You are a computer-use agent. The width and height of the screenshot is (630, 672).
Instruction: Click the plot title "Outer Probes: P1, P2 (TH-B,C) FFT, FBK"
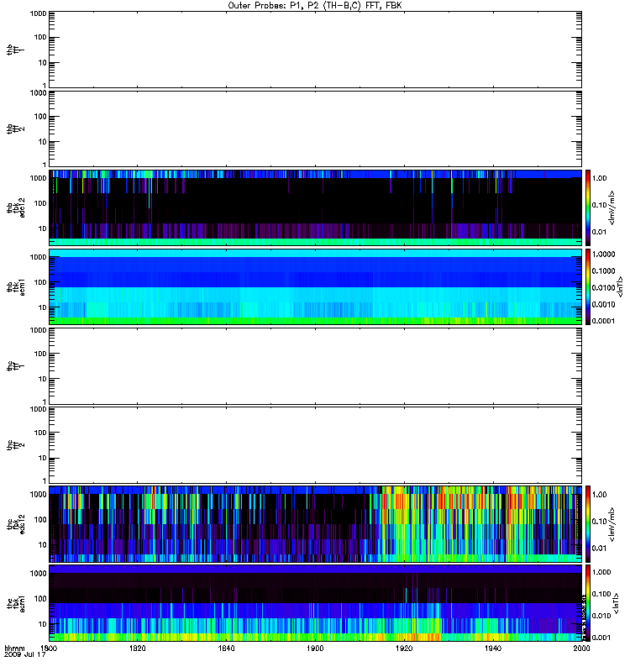coord(315,6)
